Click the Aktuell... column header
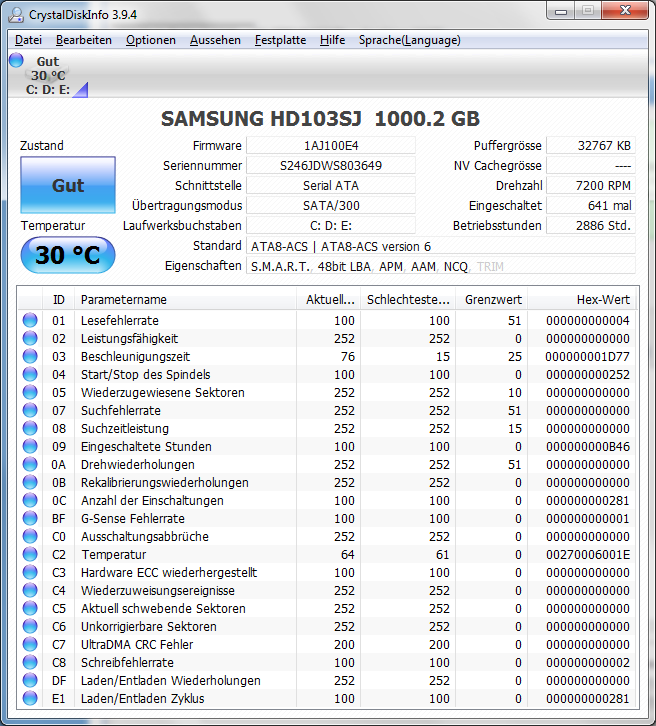Viewport: 656px width, 726px height. coord(329,300)
